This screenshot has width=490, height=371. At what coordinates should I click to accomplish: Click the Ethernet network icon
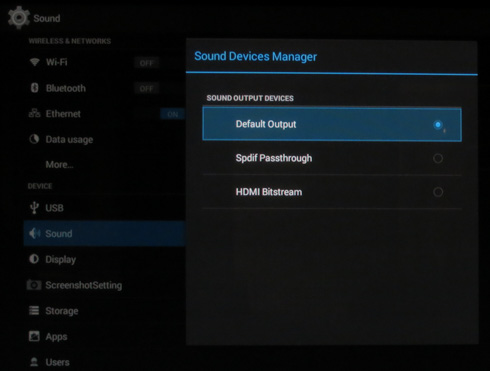[34, 113]
